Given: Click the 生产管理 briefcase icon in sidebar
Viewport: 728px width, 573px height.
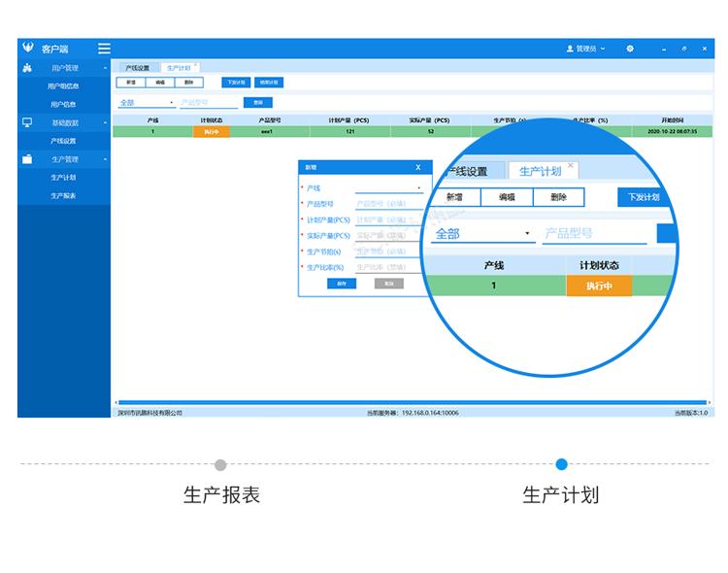Looking at the screenshot, I should coord(27,159).
